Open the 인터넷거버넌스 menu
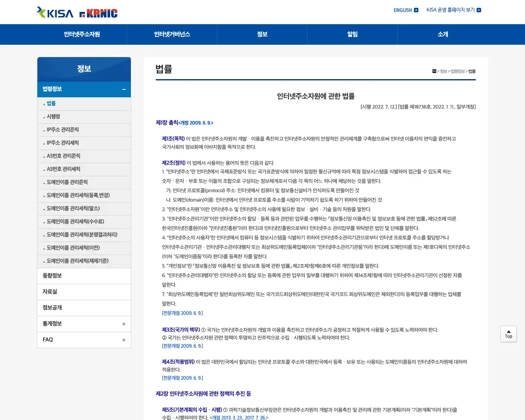This screenshot has height=420, width=525. [172, 34]
